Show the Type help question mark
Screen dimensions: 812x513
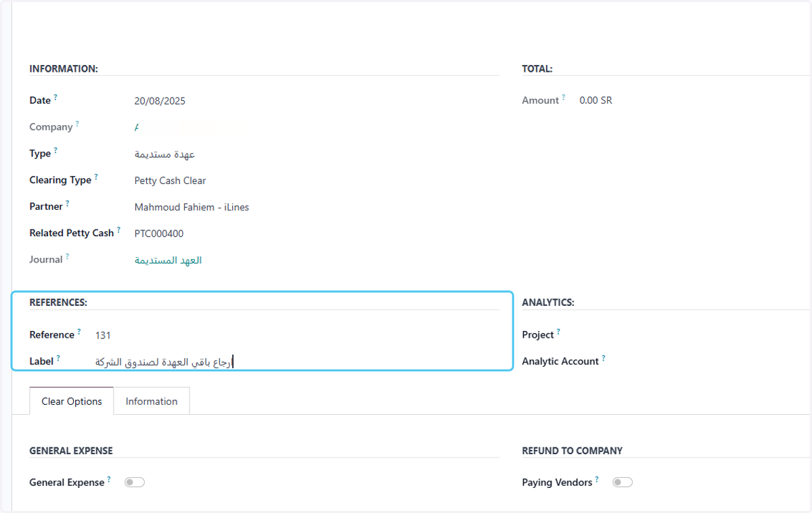point(55,150)
